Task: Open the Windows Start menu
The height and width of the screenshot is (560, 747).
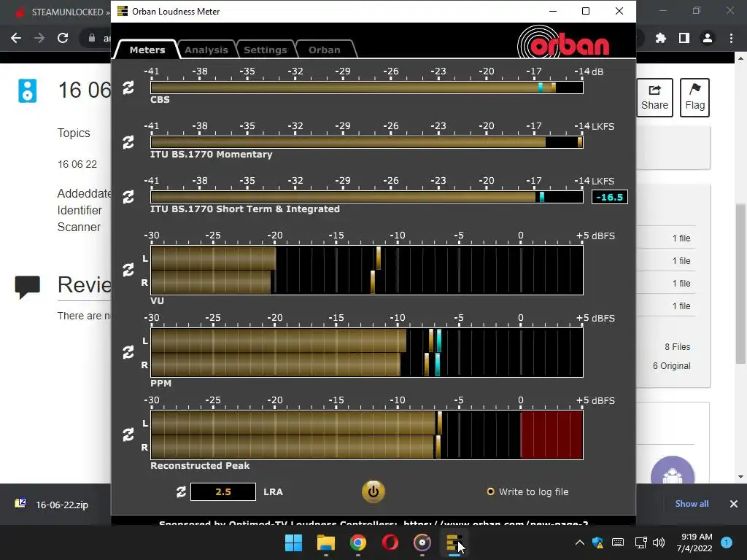Action: pyautogui.click(x=293, y=542)
